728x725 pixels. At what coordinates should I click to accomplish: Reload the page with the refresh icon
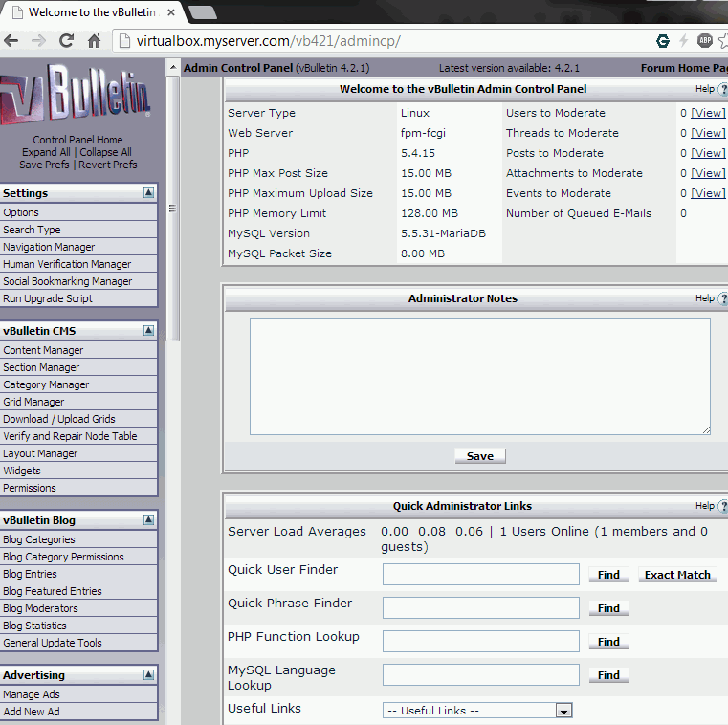pos(66,41)
